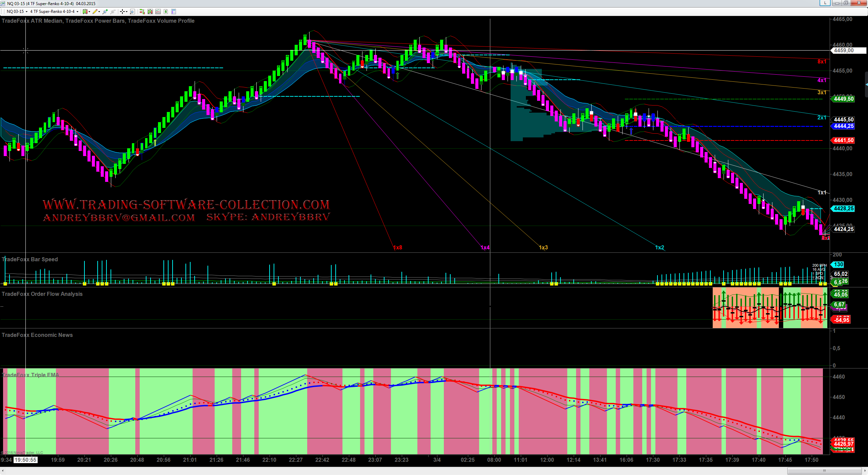The height and width of the screenshot is (475, 868).
Task: Click the TradeFoxx Bar Speed panel label
Action: coord(30,259)
